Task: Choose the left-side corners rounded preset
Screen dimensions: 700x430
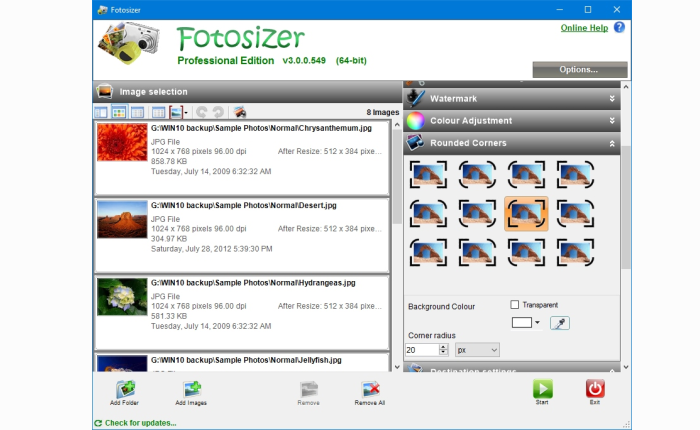Action: pos(526,175)
